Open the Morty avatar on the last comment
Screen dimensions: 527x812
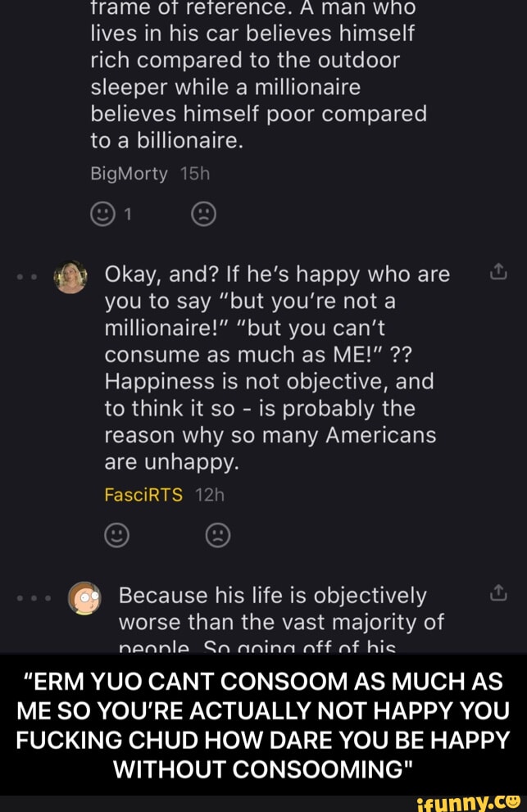[82, 597]
